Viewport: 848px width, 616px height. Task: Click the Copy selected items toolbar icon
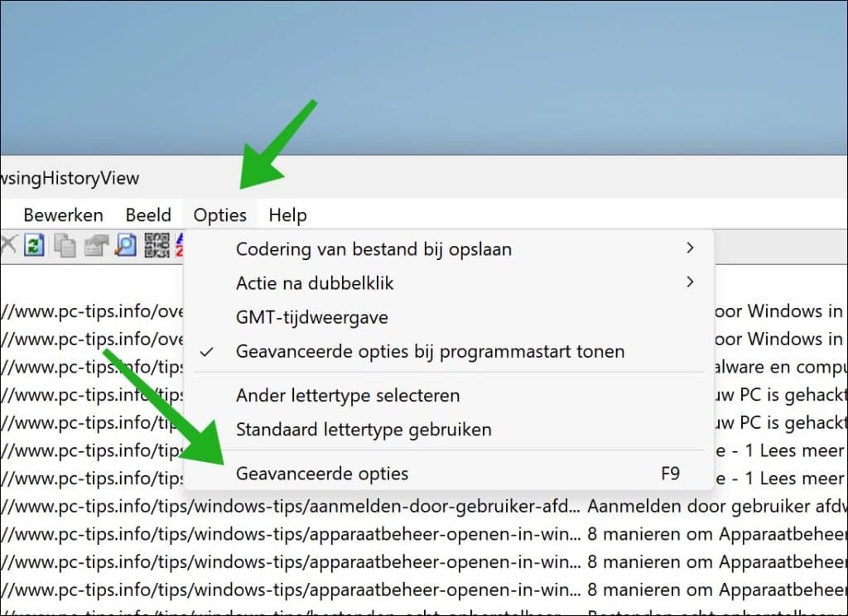click(65, 246)
